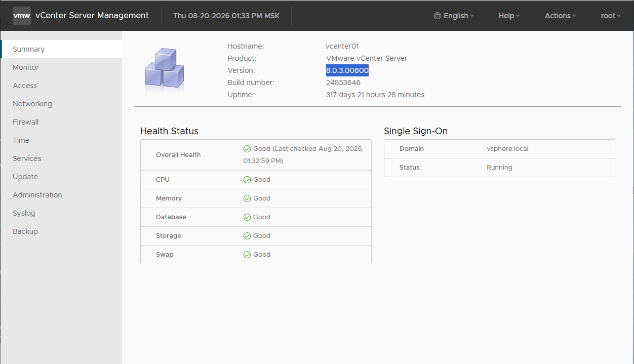Viewport: 634px width, 364px height.
Task: Open the Services page
Action: [61, 158]
